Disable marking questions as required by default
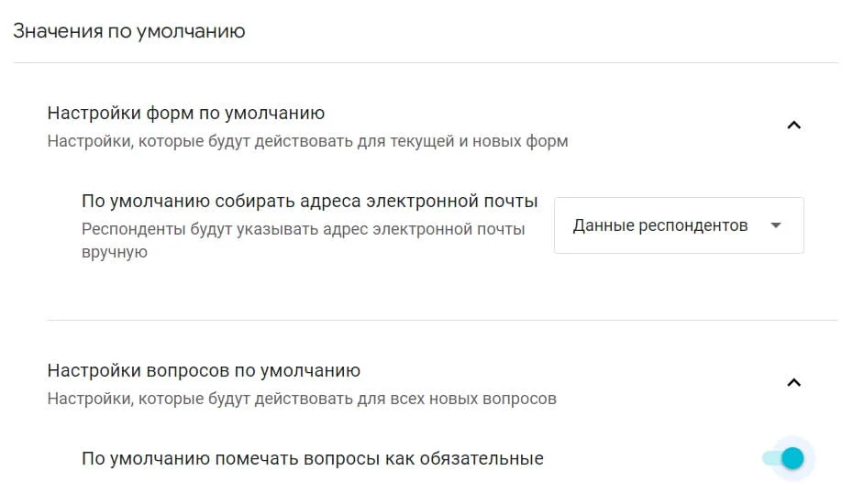The width and height of the screenshot is (853, 504). coord(784,458)
